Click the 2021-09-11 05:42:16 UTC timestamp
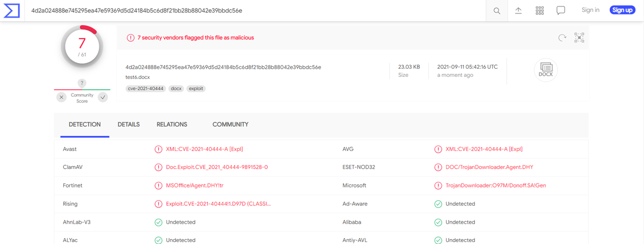The image size is (644, 244). 467,67
